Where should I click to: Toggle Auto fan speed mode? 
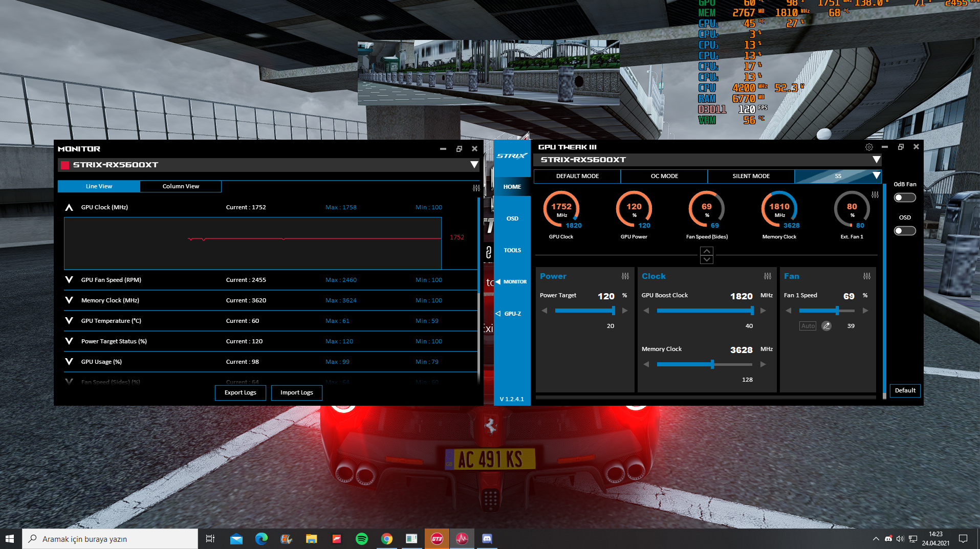808,326
